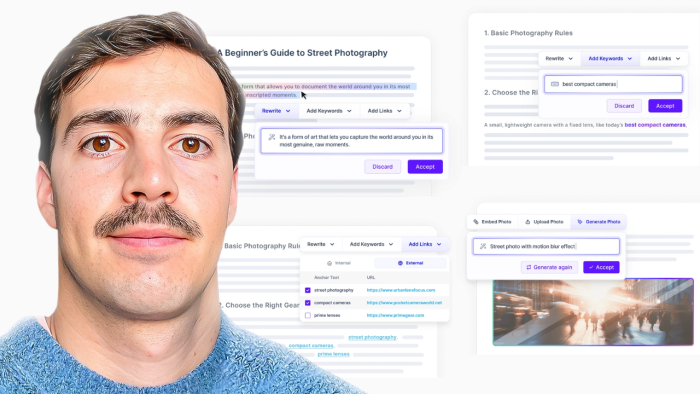
Task: Click the checkmark icon on photo Accept button
Action: click(591, 267)
